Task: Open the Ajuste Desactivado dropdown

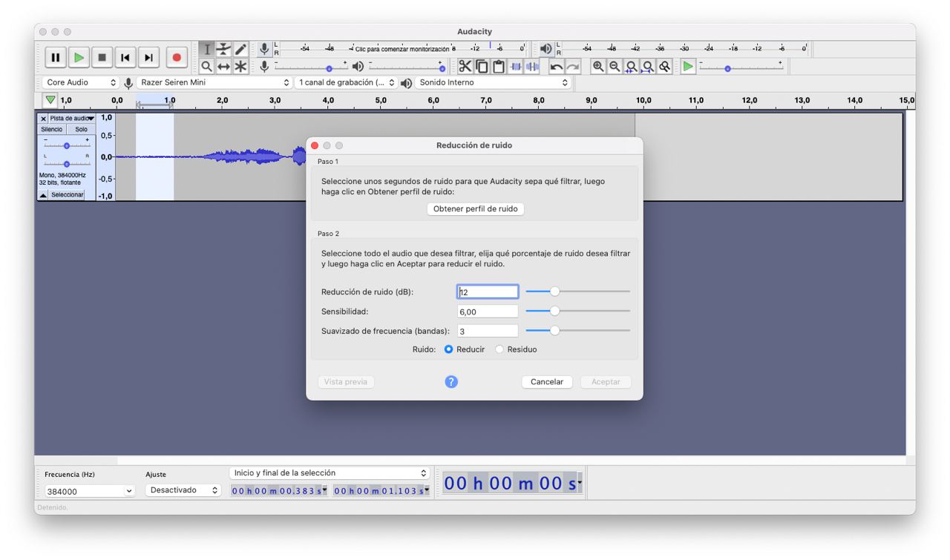Action: [183, 490]
